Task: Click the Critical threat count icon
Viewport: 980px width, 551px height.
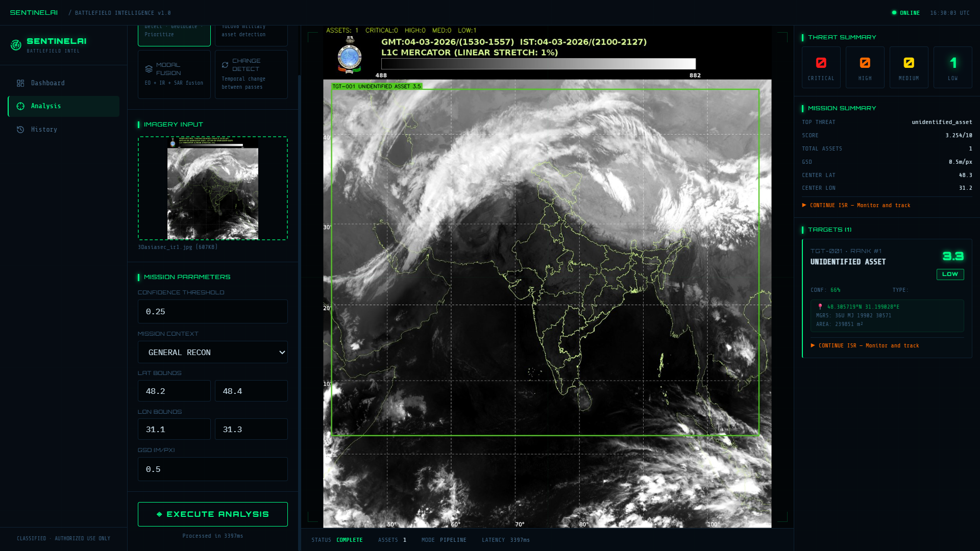Action: pos(821,63)
